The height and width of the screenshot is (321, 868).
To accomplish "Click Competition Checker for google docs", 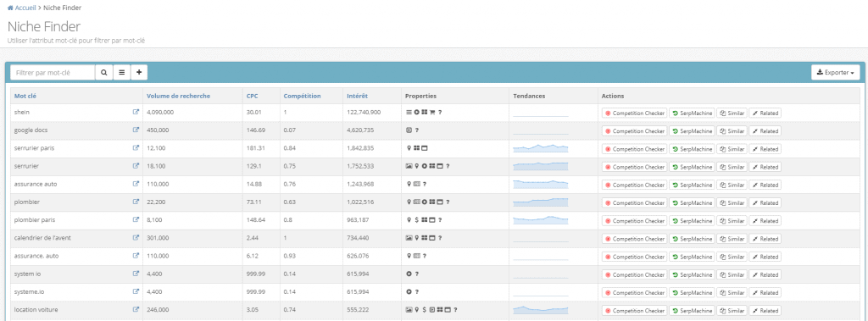I will pyautogui.click(x=634, y=131).
